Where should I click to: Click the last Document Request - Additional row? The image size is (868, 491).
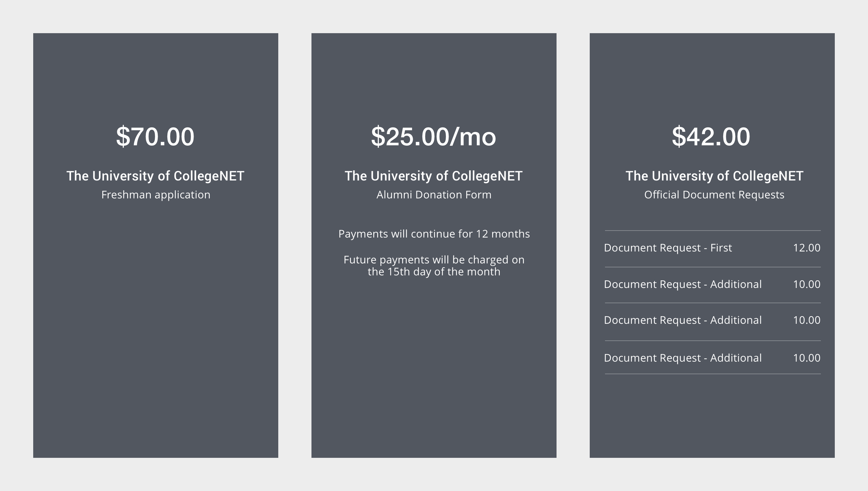coord(712,358)
